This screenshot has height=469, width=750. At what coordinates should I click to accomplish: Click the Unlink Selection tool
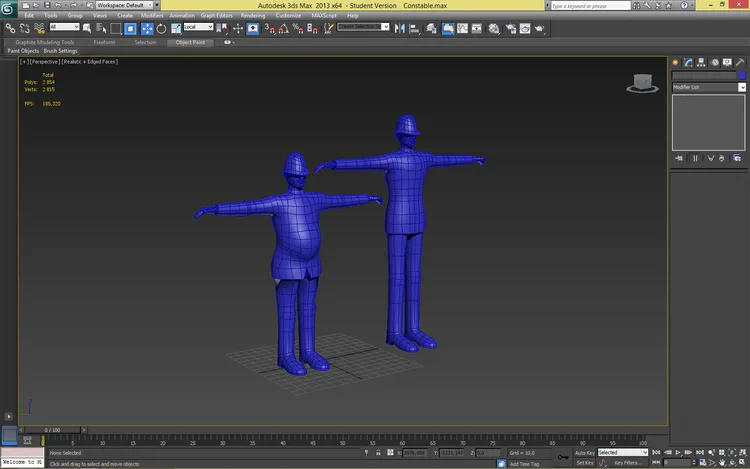(x=25, y=29)
